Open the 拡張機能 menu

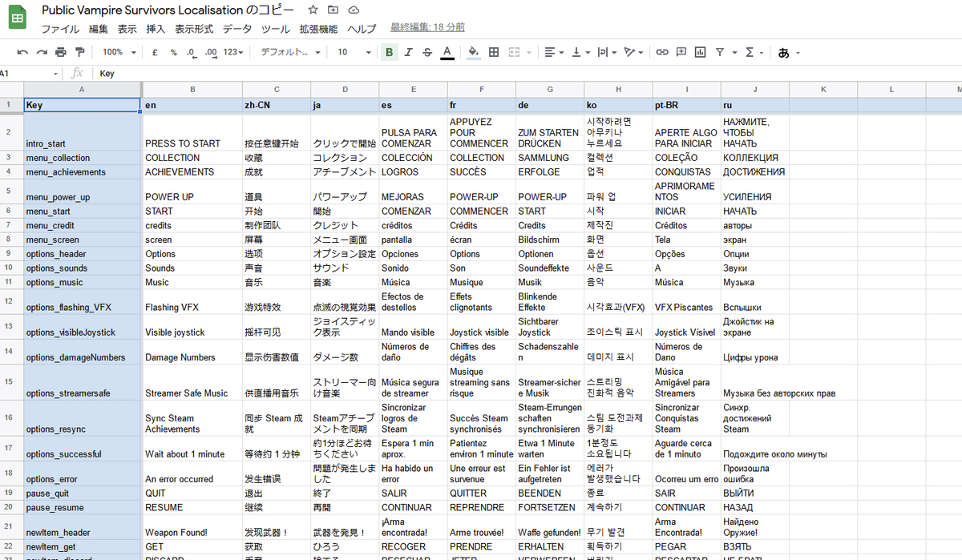coord(319,29)
